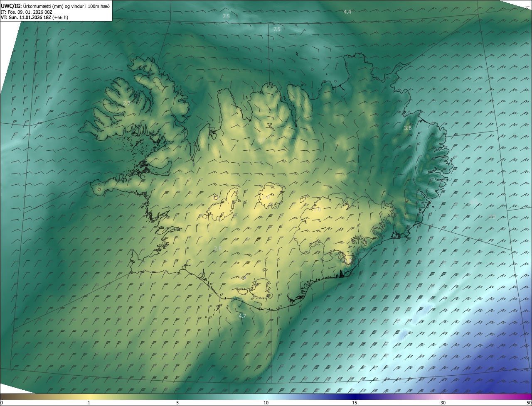The width and height of the screenshot is (532, 406).
Task: Select the title 'Úrkomumætti (mm) og vindur í 100m hæð'
Action: coord(66,6)
